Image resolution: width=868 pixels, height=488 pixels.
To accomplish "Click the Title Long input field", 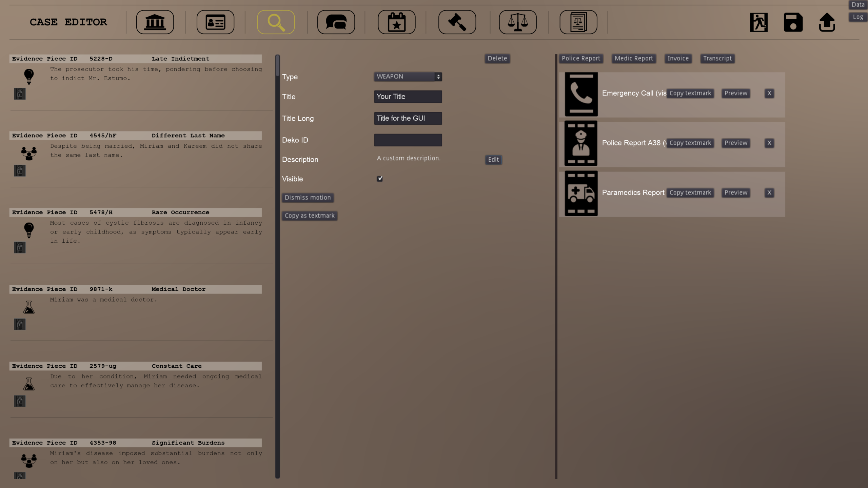I will pyautogui.click(x=408, y=118).
